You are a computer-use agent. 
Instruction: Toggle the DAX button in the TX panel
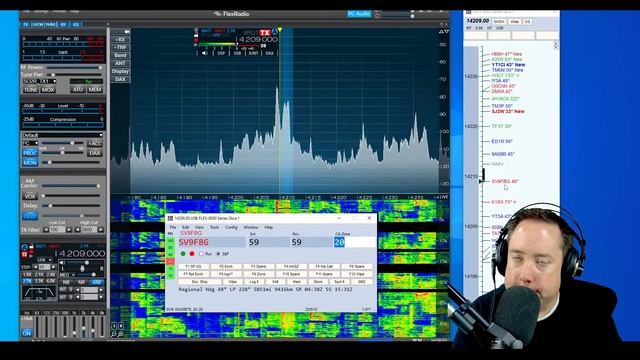click(95, 153)
